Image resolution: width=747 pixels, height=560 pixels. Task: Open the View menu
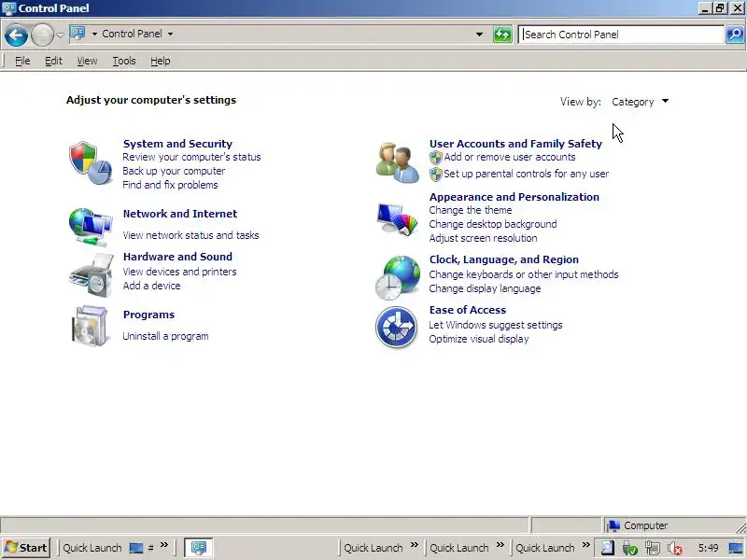click(x=87, y=61)
